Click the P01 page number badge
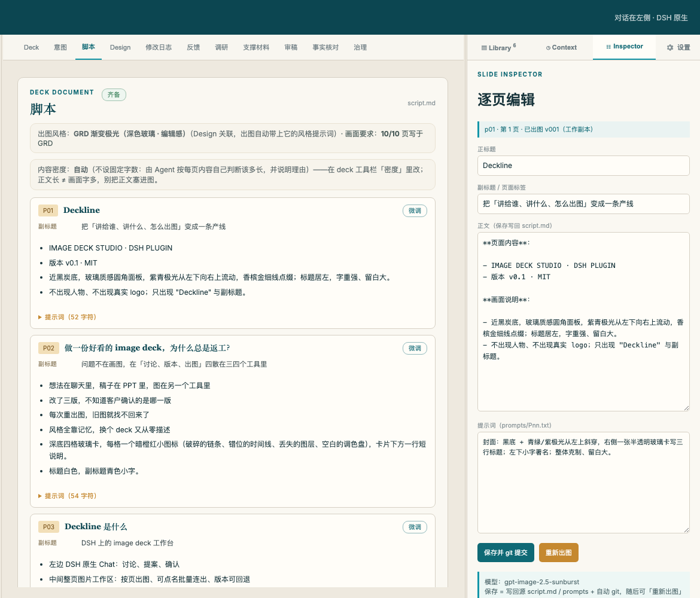This screenshot has height=598, width=700. coord(48,210)
